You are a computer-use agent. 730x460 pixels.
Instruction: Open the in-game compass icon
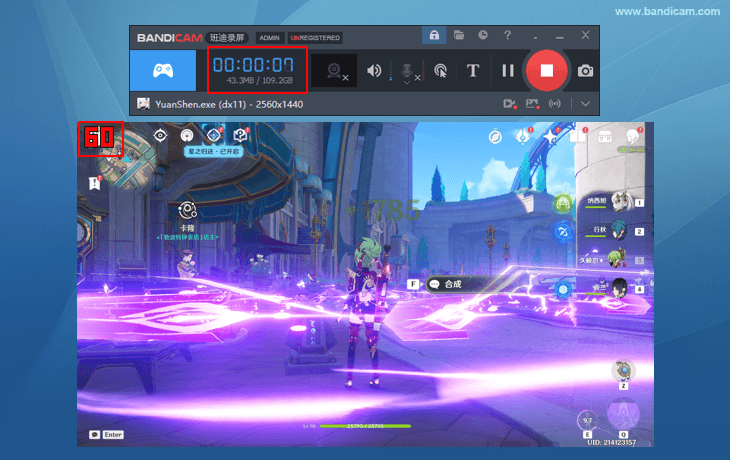(x=493, y=136)
